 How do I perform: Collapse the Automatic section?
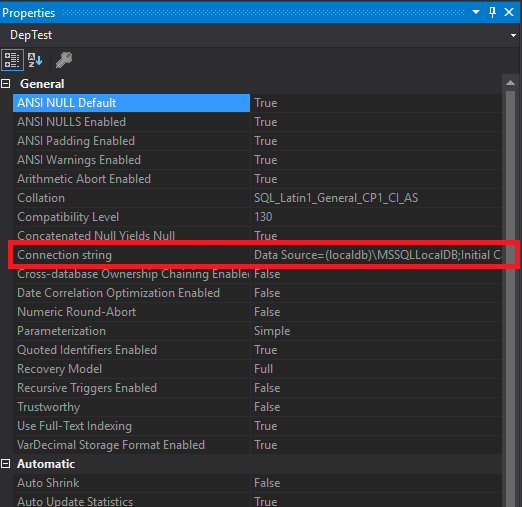click(6, 464)
